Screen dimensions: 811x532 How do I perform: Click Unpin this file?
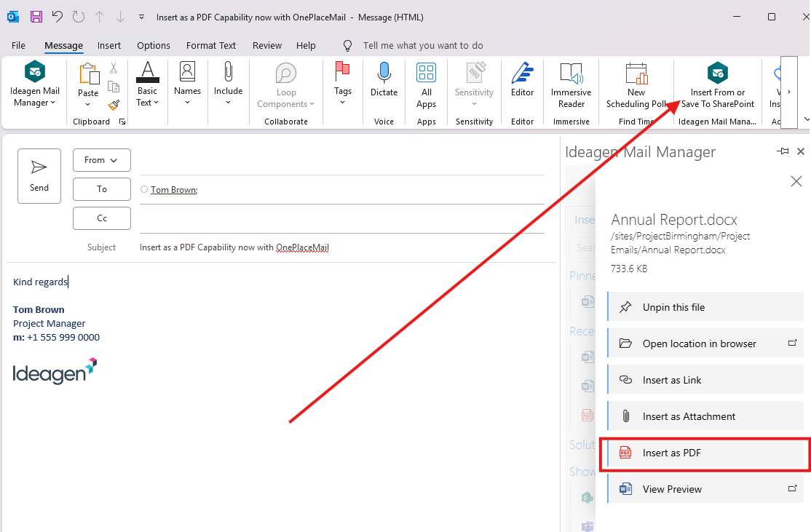[x=705, y=307]
